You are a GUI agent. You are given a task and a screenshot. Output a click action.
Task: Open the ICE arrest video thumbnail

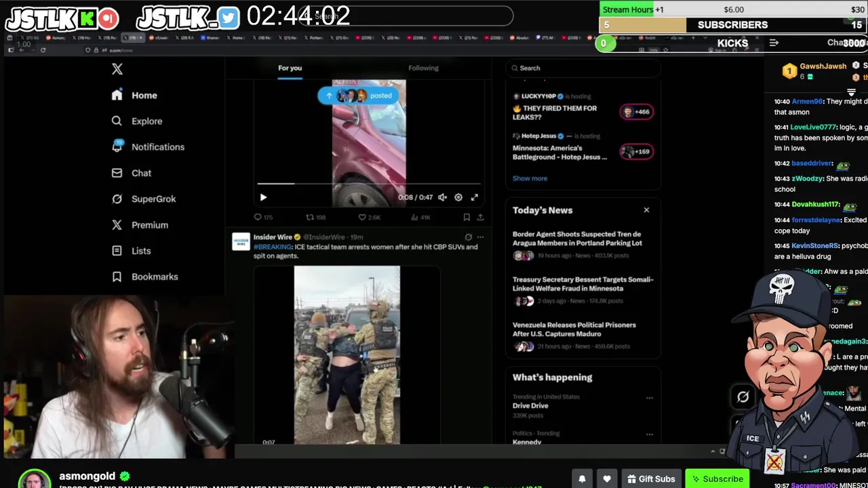pos(347,354)
